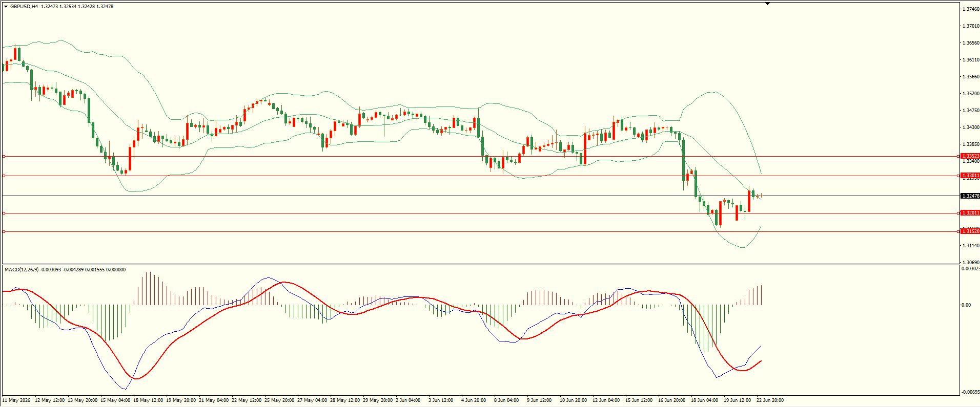980x407 pixels.
Task: Click the 12 Jun 04:00 time label
Action: 606,400
